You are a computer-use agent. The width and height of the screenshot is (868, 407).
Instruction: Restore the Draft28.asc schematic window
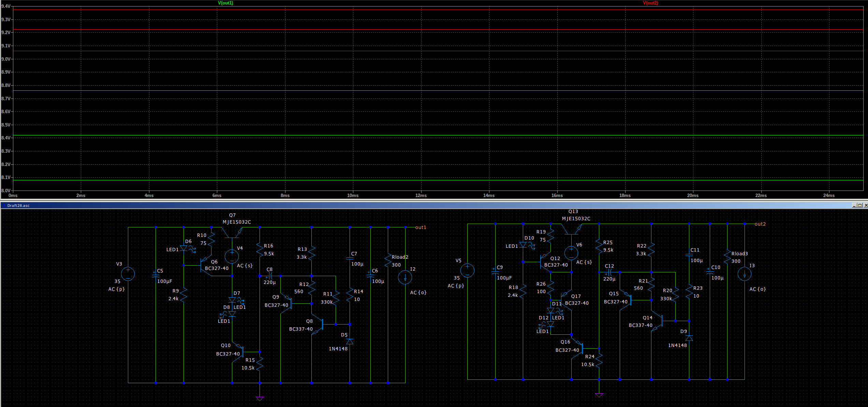[859, 205]
